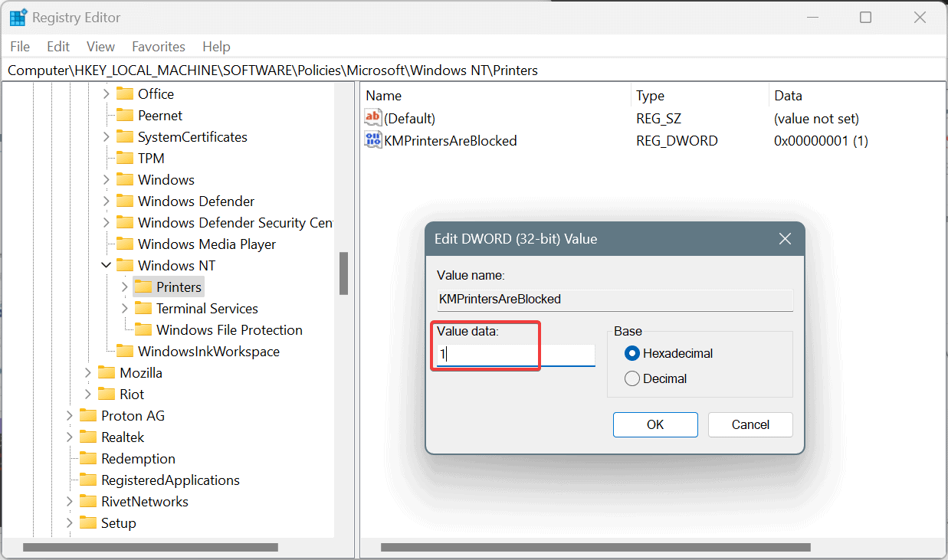Click the Windows Media Player folder icon

[125, 244]
